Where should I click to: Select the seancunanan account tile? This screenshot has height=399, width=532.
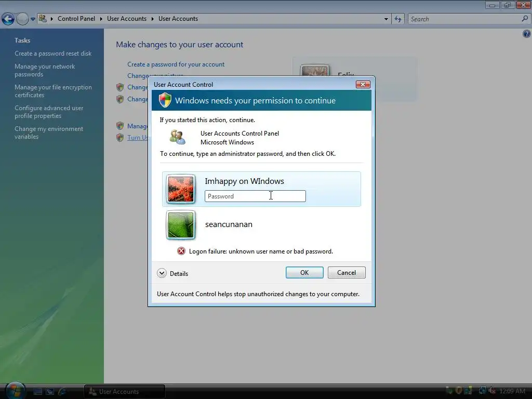point(261,224)
